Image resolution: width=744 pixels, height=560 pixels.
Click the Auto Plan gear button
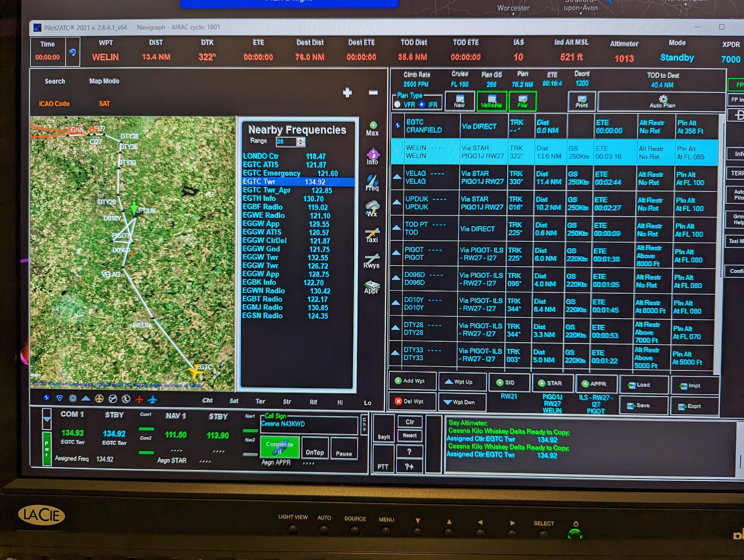tap(662, 102)
